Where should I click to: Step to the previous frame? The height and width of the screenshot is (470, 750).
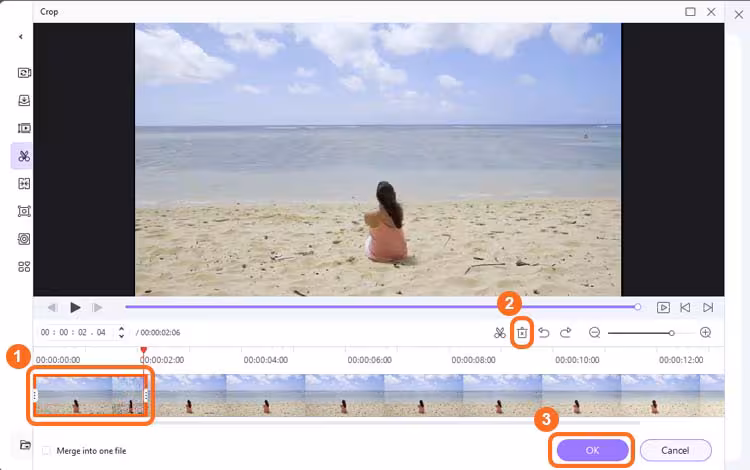(53, 307)
